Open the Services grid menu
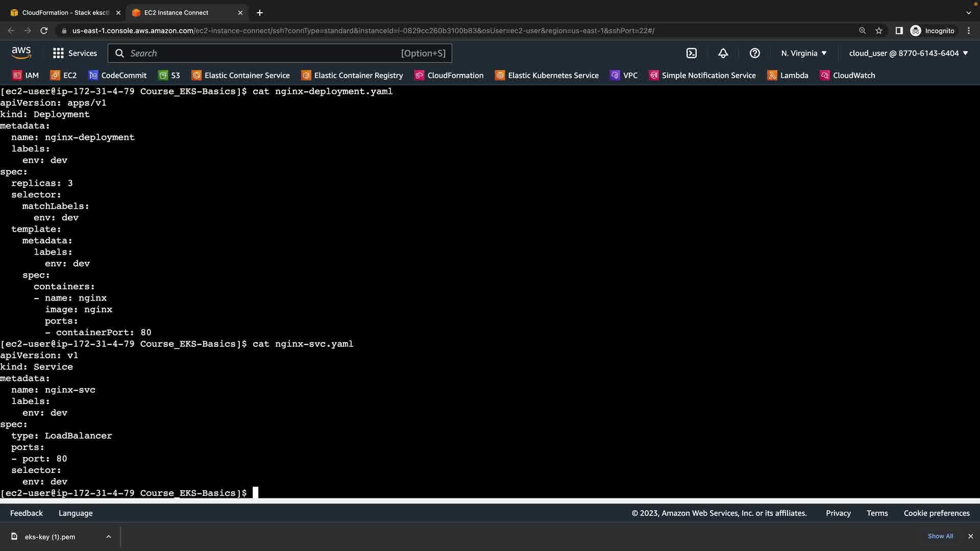This screenshot has width=980, height=551. tap(75, 53)
